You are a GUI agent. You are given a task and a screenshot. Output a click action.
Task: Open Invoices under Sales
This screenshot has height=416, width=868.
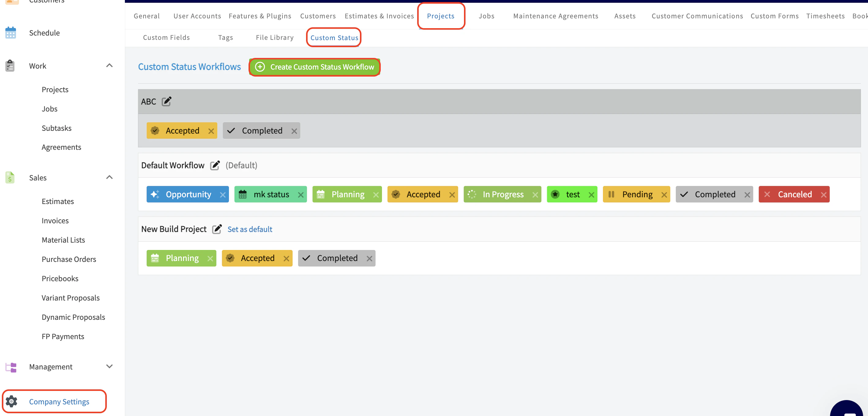55,221
